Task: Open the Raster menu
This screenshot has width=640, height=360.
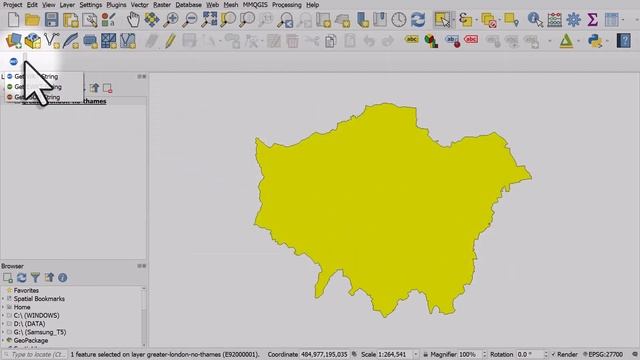Action: 162,5
